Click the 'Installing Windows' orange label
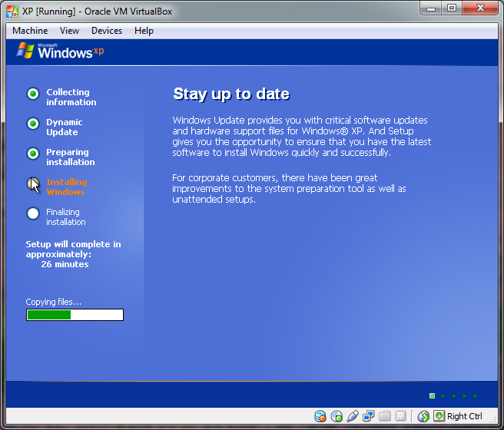The image size is (504, 430). pyautogui.click(x=67, y=187)
